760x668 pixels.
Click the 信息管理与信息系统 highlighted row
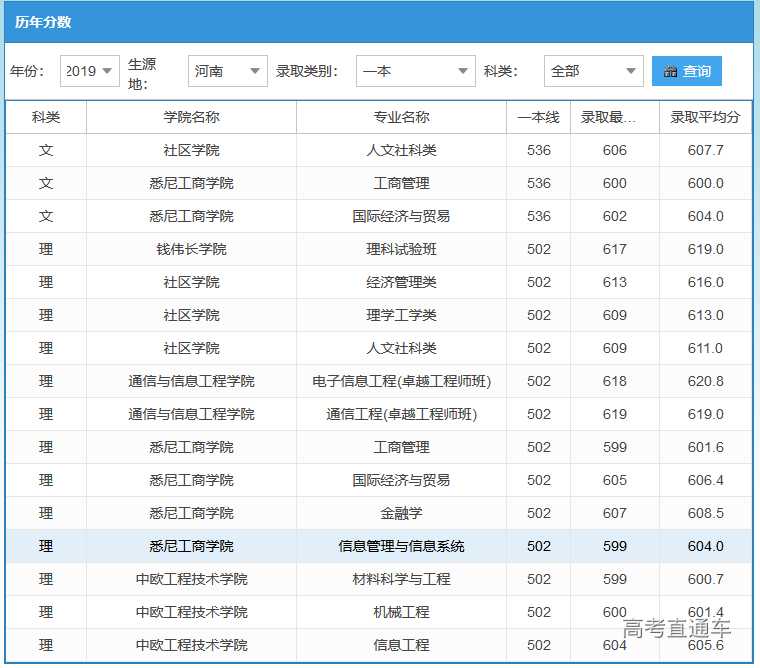pyautogui.click(x=401, y=546)
